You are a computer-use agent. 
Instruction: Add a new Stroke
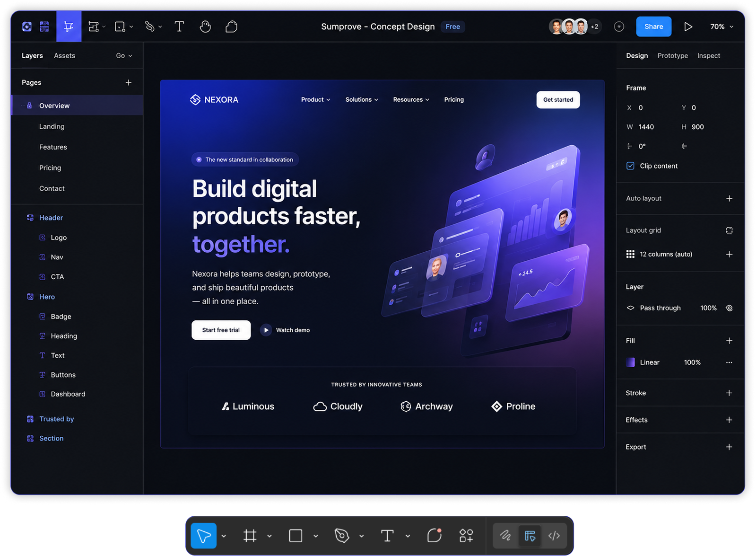[x=729, y=393]
